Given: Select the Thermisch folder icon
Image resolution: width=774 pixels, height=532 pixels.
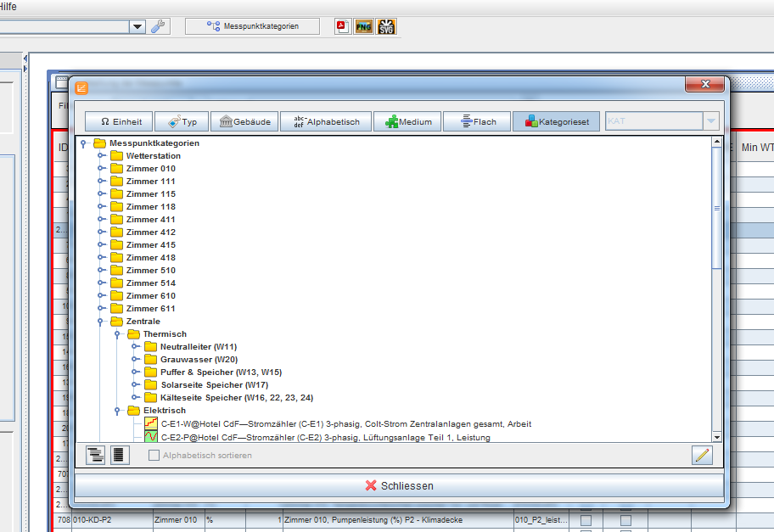Looking at the screenshot, I should coord(134,334).
